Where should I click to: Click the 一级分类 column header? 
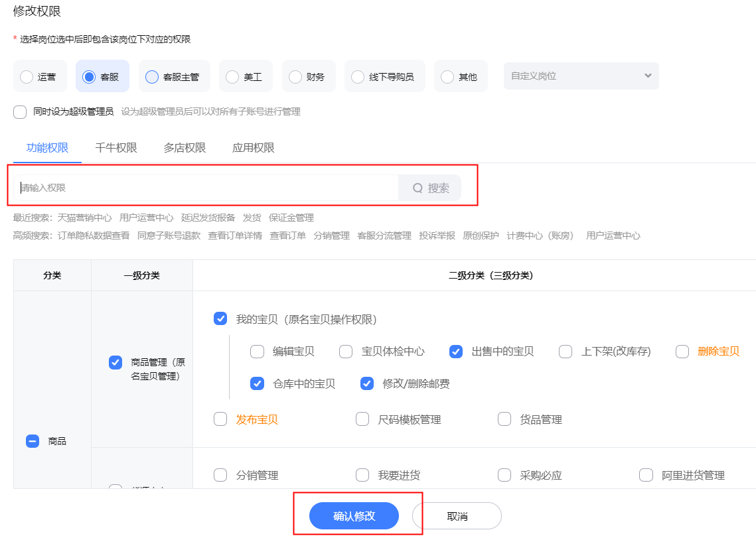pos(142,275)
